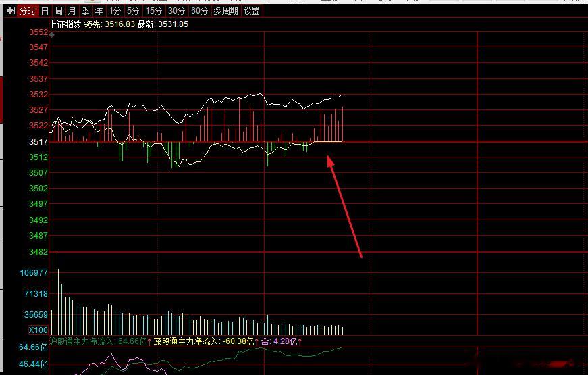Click the 3522 price axis label
Screen dimensions: 588x375
(x=38, y=126)
